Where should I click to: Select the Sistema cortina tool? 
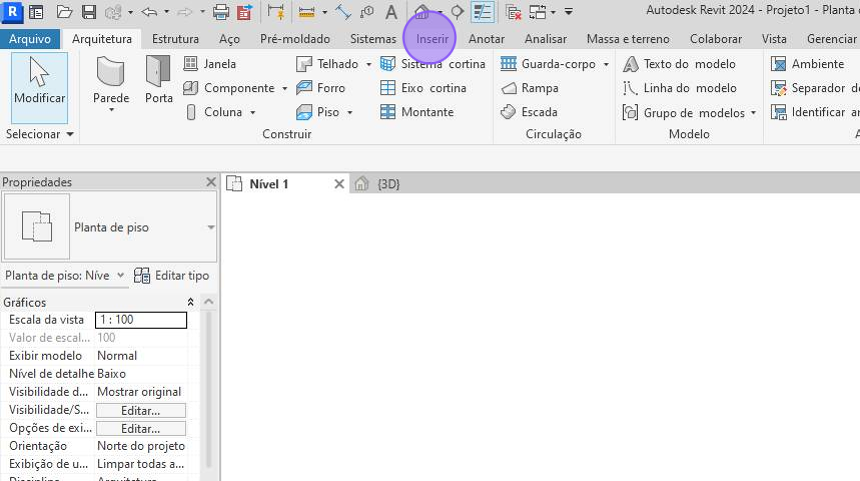pos(433,64)
